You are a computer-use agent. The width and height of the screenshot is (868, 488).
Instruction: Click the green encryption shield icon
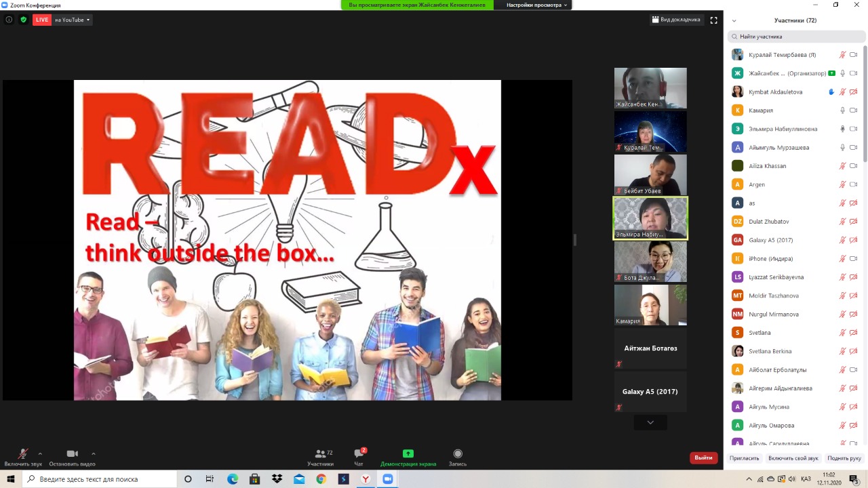point(24,20)
